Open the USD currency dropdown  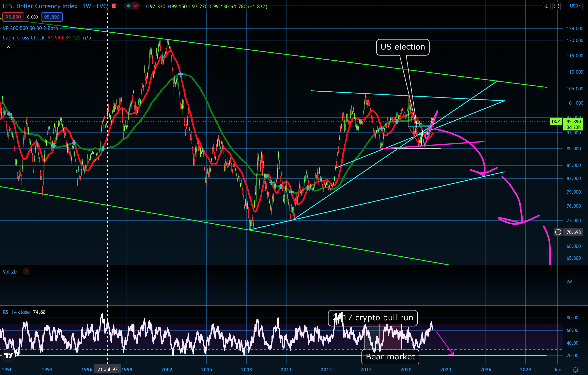click(575, 6)
